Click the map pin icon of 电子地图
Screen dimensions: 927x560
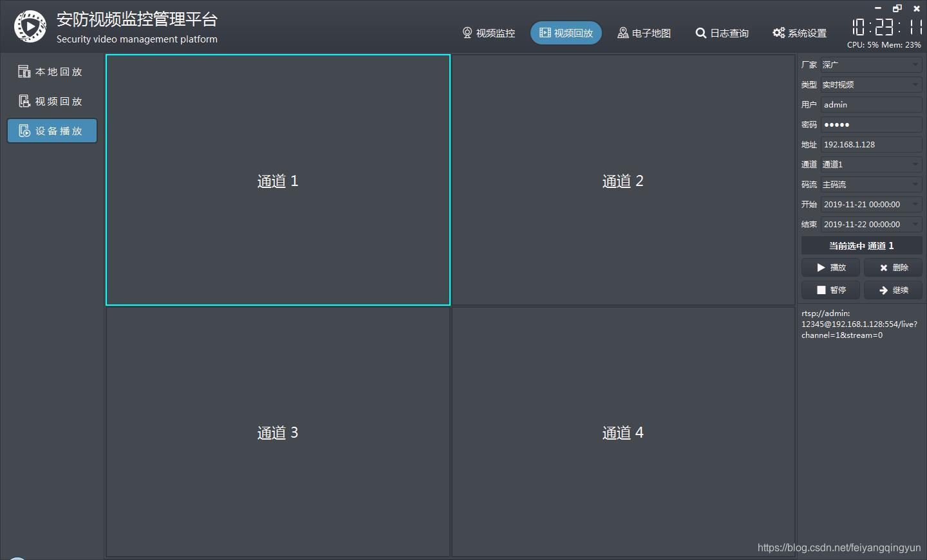[623, 33]
